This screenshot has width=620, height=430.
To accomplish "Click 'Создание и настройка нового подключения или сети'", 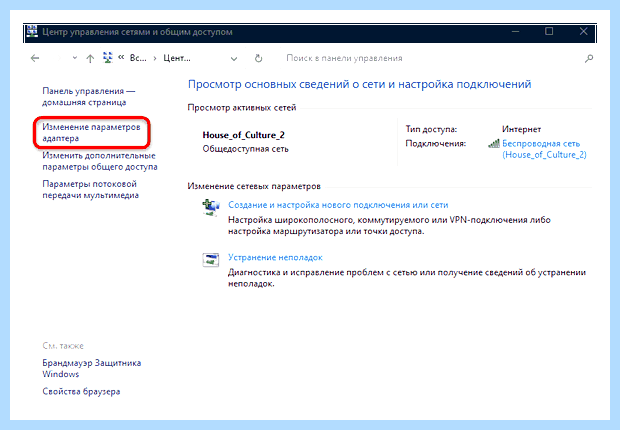I will coord(338,205).
